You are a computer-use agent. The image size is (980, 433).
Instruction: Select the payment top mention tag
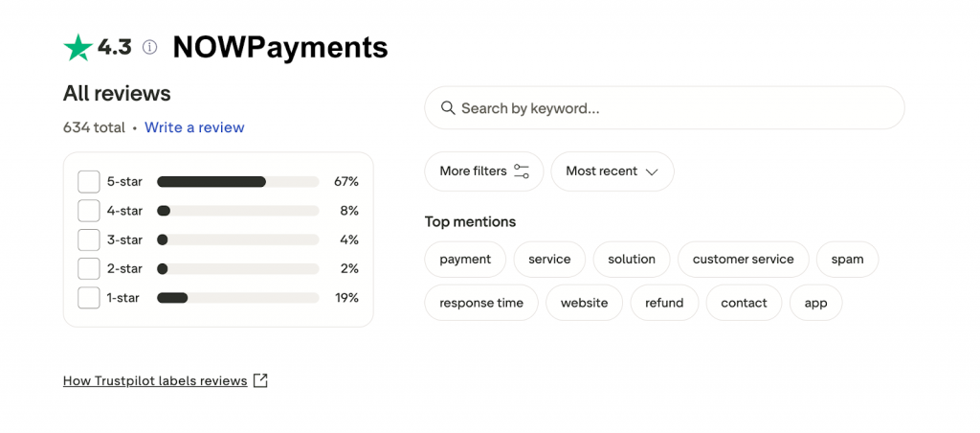click(x=465, y=259)
